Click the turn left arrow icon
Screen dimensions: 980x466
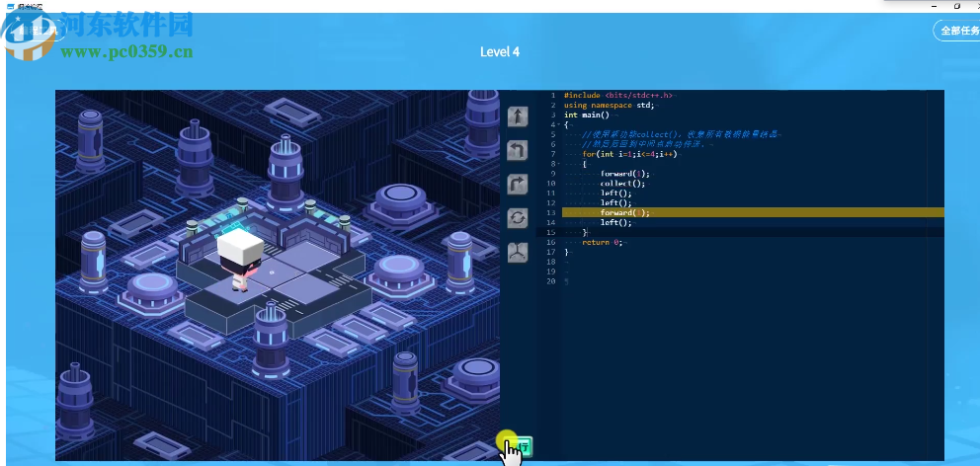click(518, 150)
